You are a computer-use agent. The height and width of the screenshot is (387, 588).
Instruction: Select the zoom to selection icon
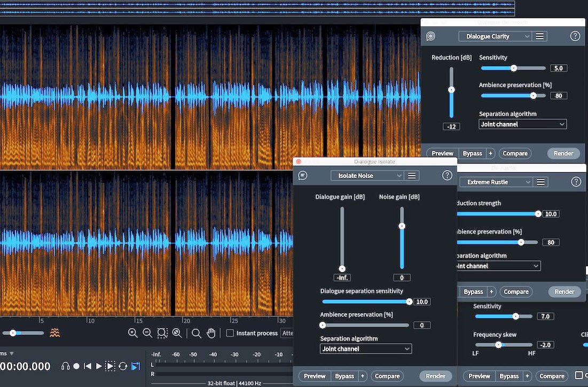click(162, 333)
